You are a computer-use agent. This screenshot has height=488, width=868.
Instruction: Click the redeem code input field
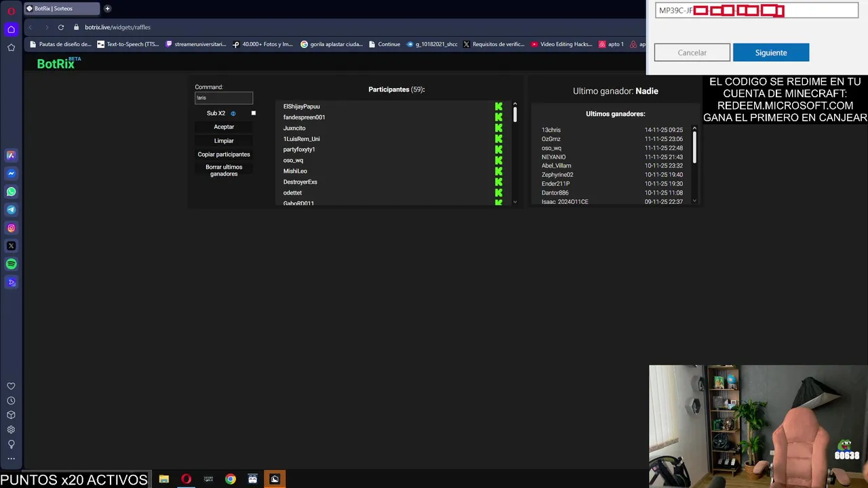point(757,10)
